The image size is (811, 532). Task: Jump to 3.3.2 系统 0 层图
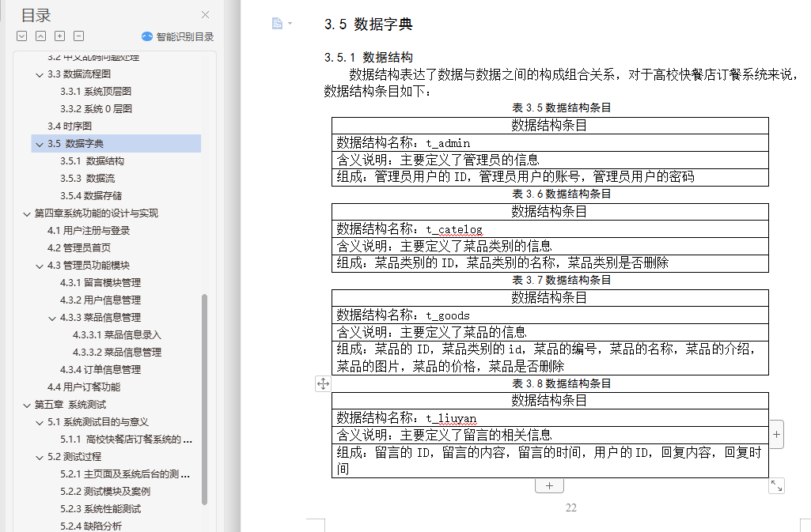click(x=97, y=109)
